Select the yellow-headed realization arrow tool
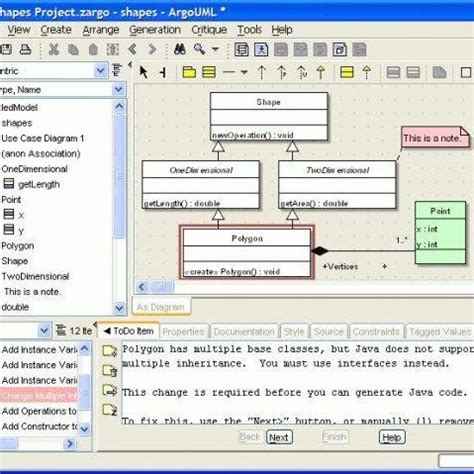 pyautogui.click(x=321, y=72)
